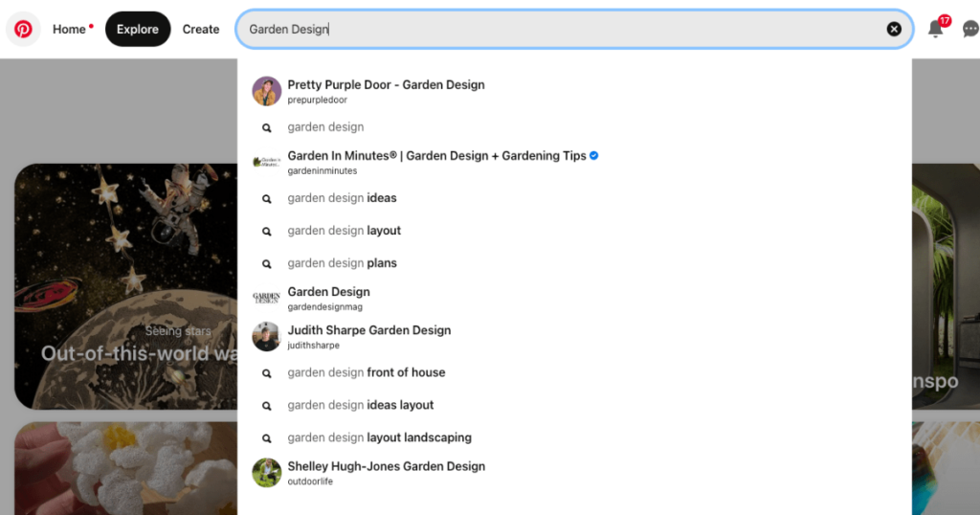Open 'Judith Sharpe Garden Design' profile name
The width and height of the screenshot is (980, 515).
tap(368, 330)
